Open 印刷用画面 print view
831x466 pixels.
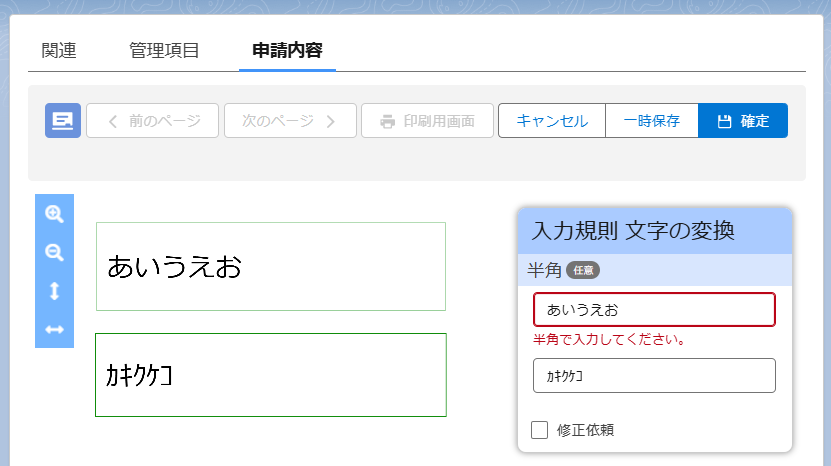click(427, 121)
